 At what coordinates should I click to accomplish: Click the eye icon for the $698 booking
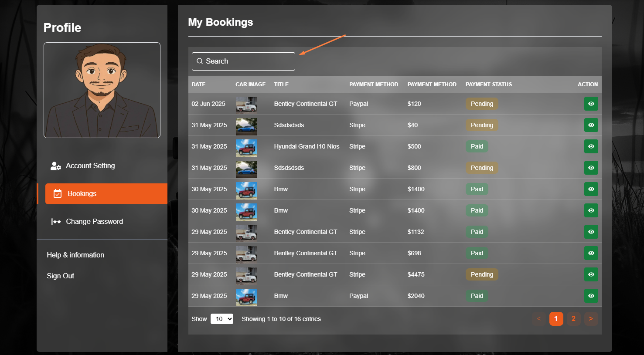point(591,253)
